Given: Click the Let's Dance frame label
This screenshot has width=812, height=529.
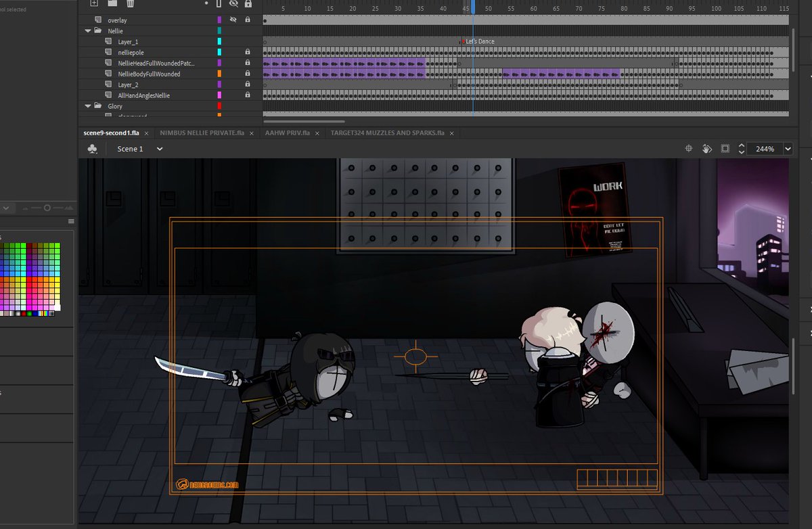Looking at the screenshot, I should pos(480,41).
